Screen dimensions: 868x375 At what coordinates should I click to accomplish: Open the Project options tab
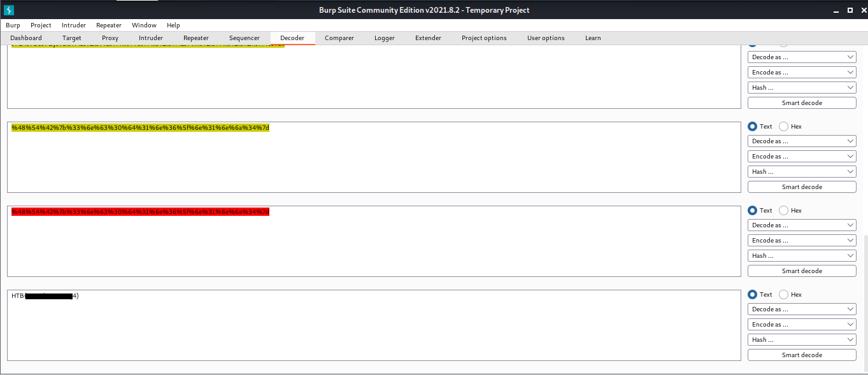pos(484,38)
